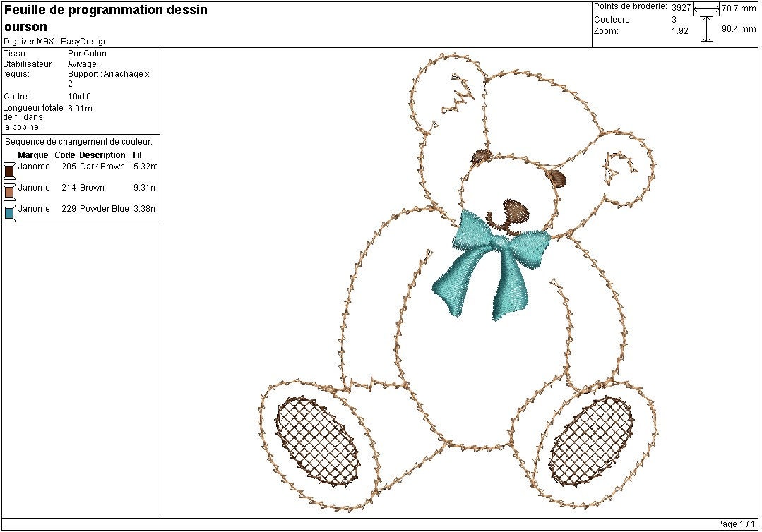
Task: Click thread length '5.32m'
Action: tap(145, 166)
